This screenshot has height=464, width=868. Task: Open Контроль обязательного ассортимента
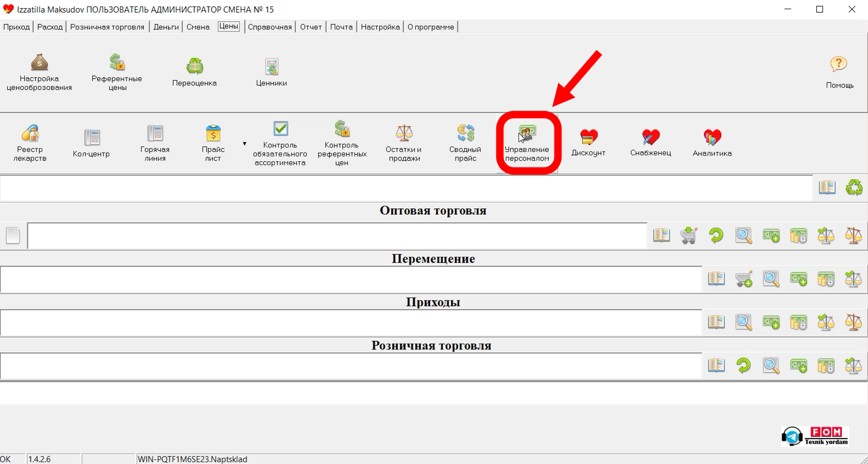(x=280, y=140)
